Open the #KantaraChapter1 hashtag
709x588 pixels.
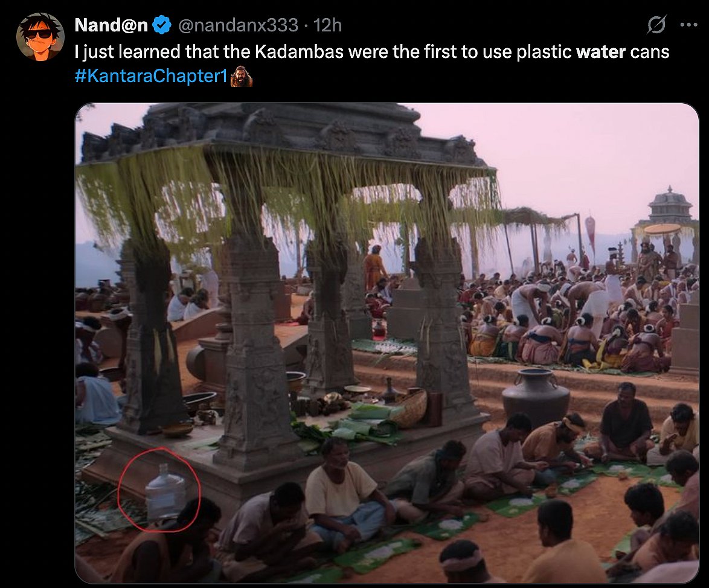click(151, 78)
